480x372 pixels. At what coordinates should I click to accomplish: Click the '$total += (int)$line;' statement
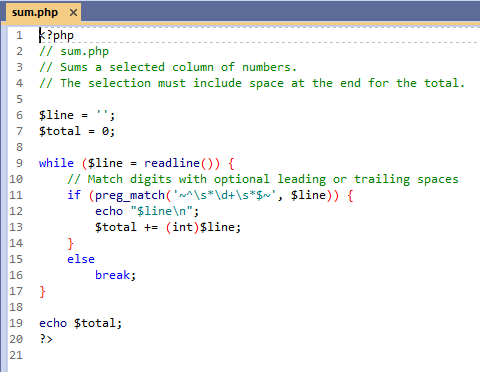tap(168, 227)
